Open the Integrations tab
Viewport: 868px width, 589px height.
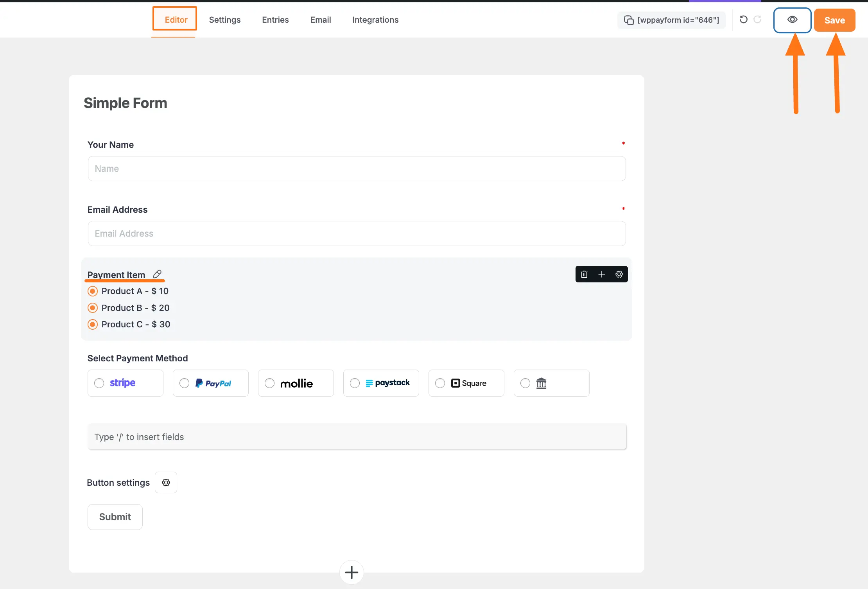tap(375, 20)
